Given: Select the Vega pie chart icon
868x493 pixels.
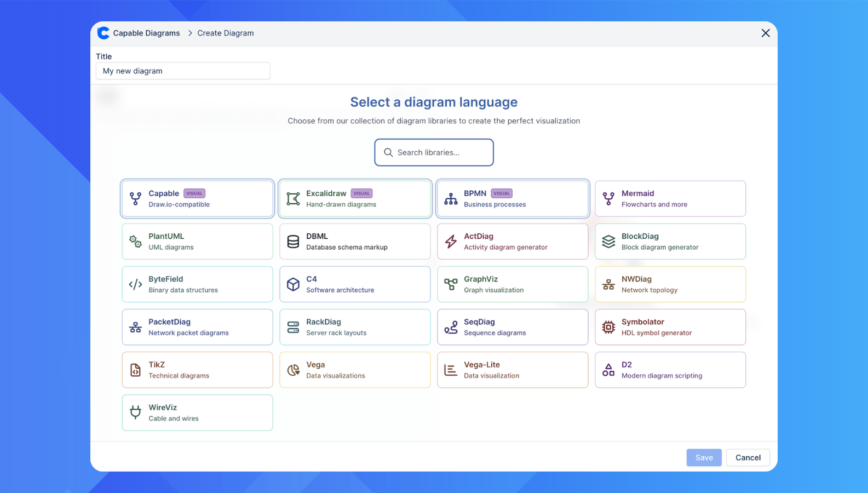Looking at the screenshot, I should point(293,370).
